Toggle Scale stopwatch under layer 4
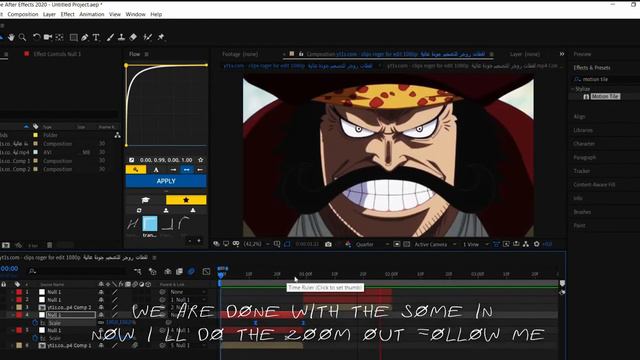Viewport: 640px width, 360px height. click(x=36, y=323)
